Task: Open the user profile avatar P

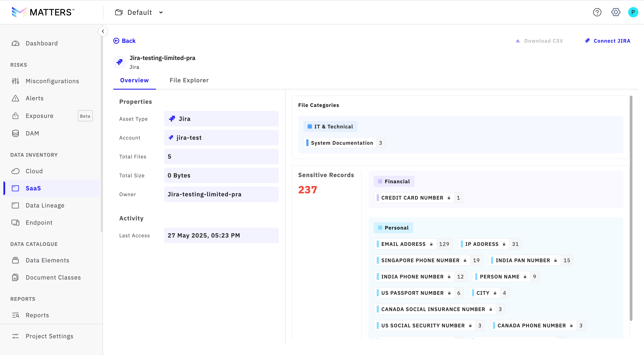Action: point(633,12)
